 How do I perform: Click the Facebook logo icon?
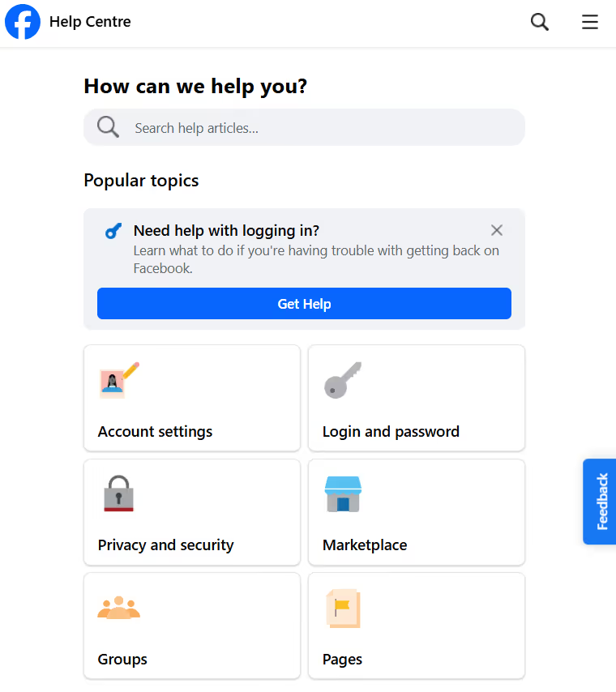pyautogui.click(x=22, y=22)
